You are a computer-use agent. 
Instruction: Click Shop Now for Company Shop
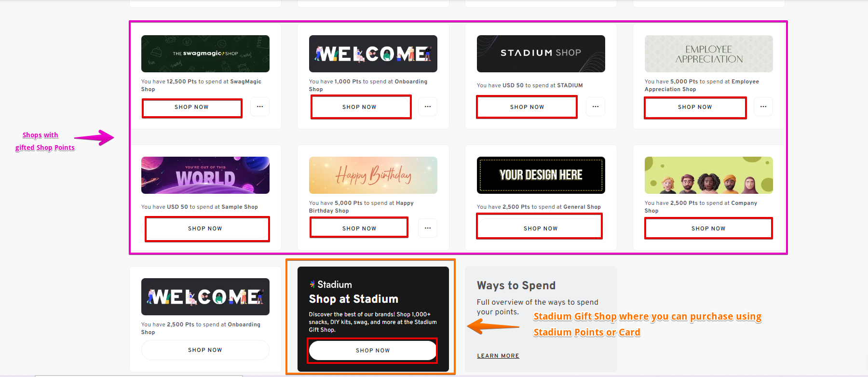(x=708, y=229)
